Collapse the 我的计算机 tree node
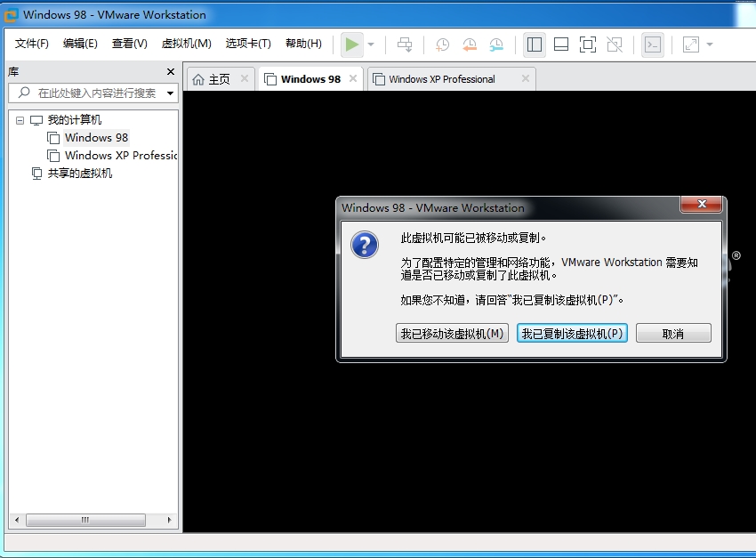This screenshot has width=756, height=558. [20, 118]
